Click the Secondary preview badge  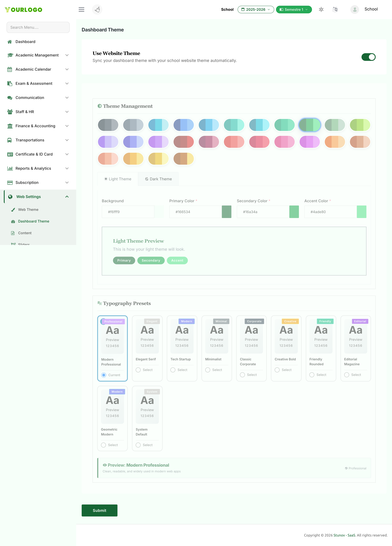[x=151, y=260]
